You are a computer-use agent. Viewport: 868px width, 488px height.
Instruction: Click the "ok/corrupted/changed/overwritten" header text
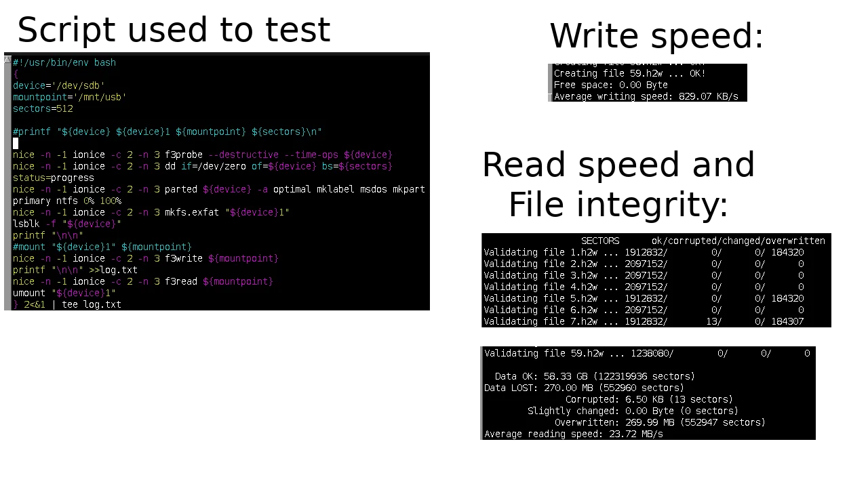pos(738,241)
